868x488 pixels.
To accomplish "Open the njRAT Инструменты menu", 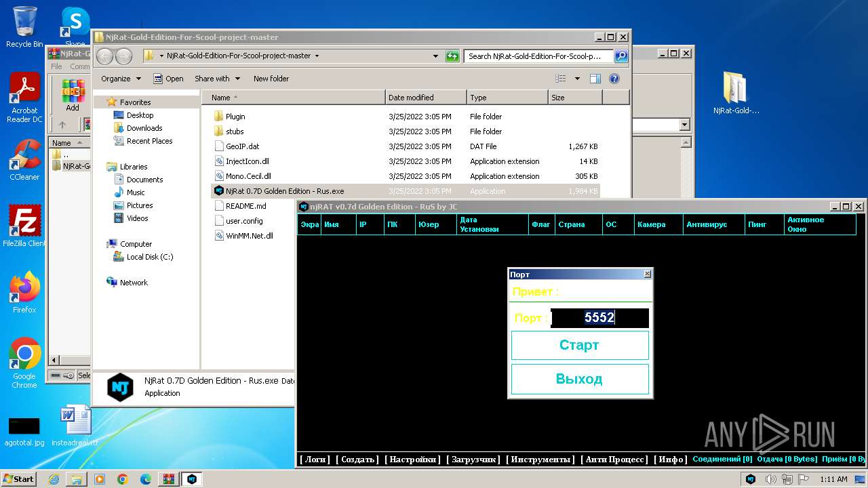I will click(x=540, y=460).
